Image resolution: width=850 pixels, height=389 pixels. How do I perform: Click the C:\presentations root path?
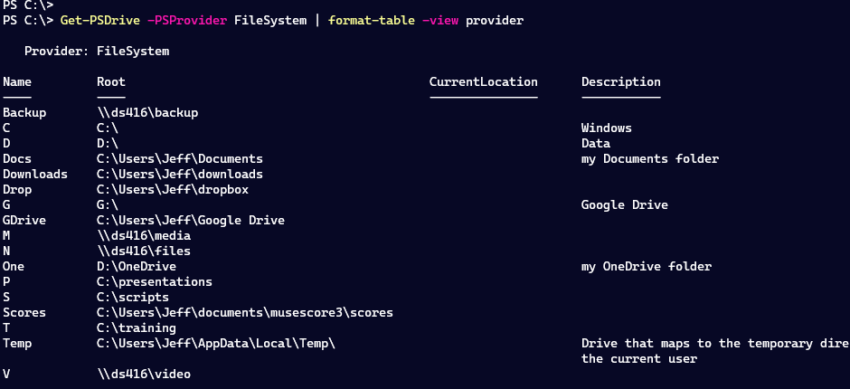[x=154, y=282]
